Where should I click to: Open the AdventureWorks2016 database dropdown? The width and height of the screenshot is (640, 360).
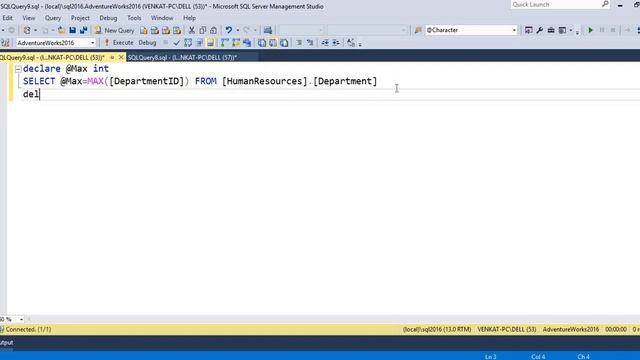pos(93,43)
